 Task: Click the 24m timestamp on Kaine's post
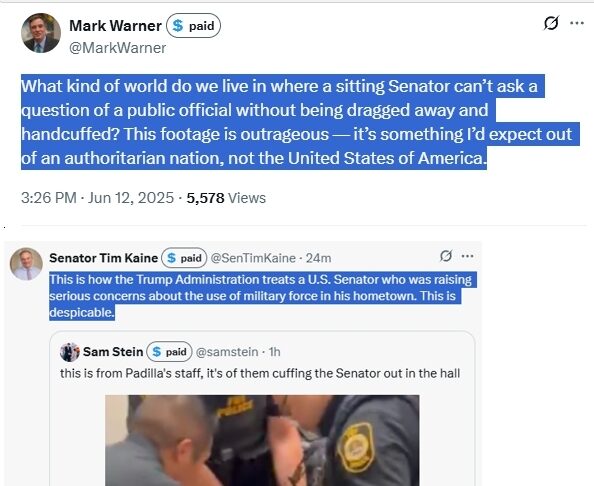318,258
